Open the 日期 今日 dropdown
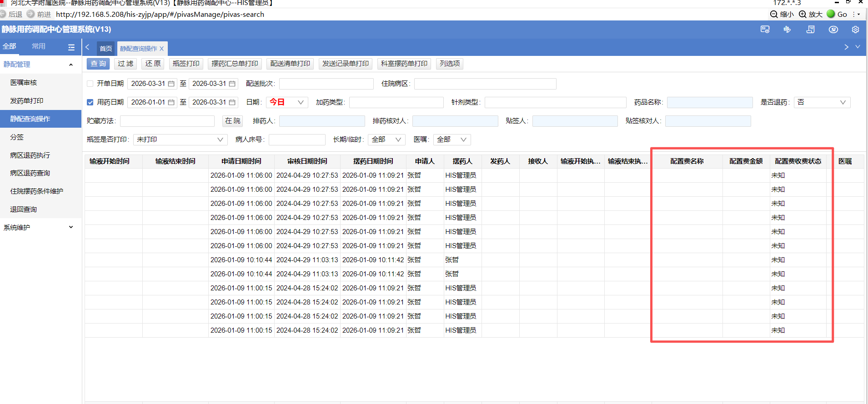 tap(287, 102)
